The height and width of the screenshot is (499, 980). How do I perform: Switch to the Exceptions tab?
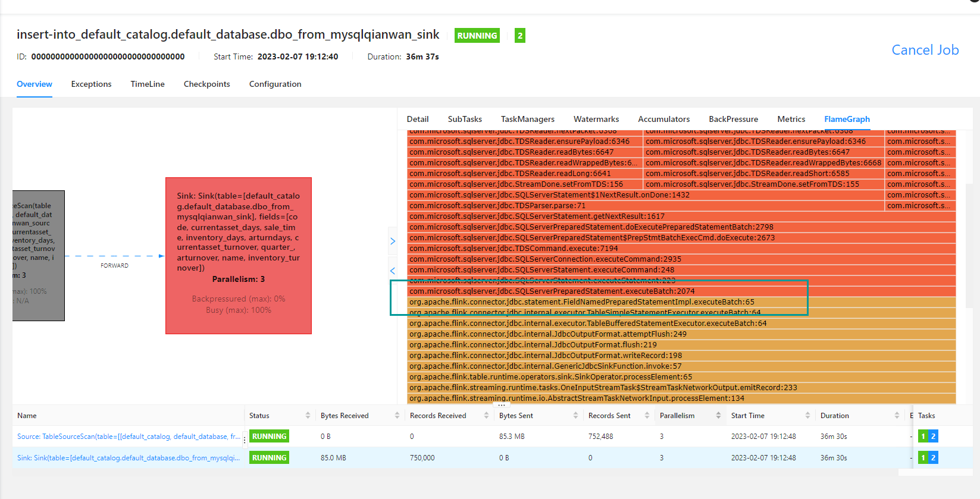tap(91, 84)
